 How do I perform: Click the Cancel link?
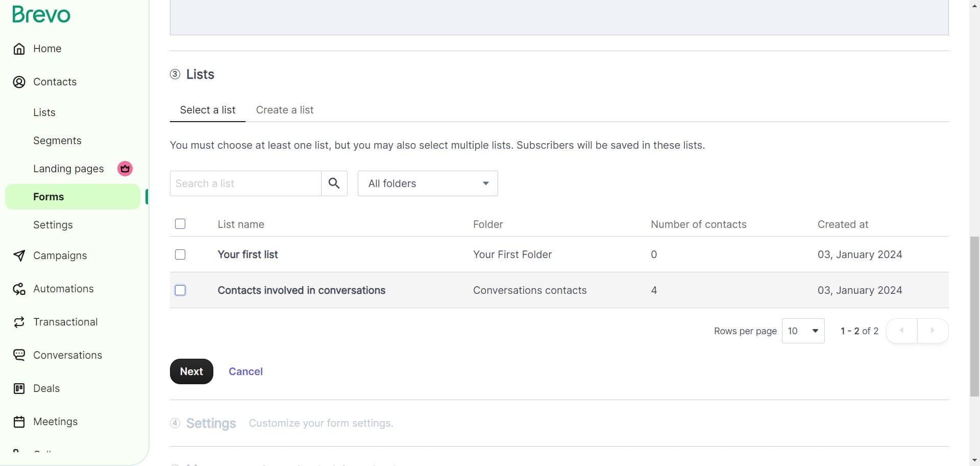tap(246, 371)
